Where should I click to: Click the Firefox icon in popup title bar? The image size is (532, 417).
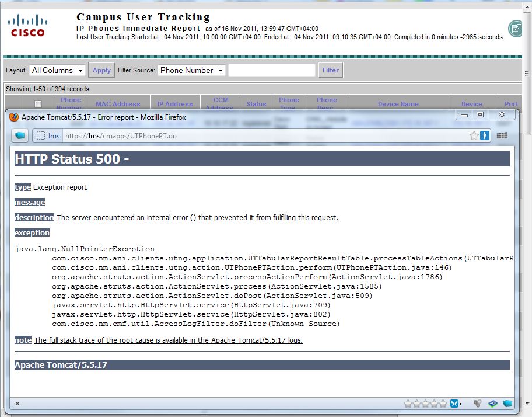(x=14, y=117)
